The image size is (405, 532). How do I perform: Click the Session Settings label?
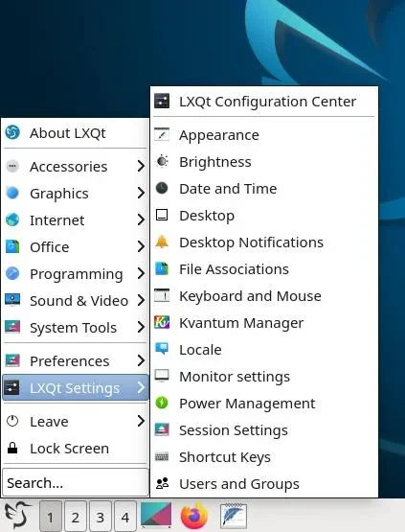click(x=234, y=430)
